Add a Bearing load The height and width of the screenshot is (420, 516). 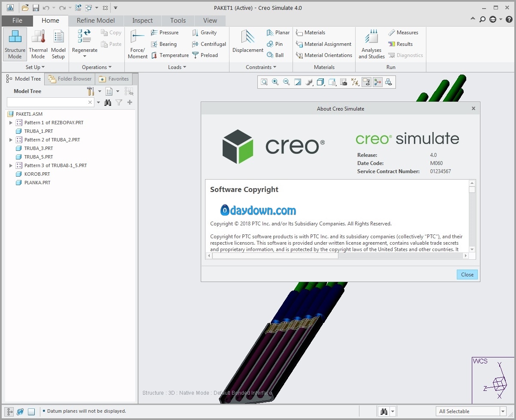[x=164, y=44]
